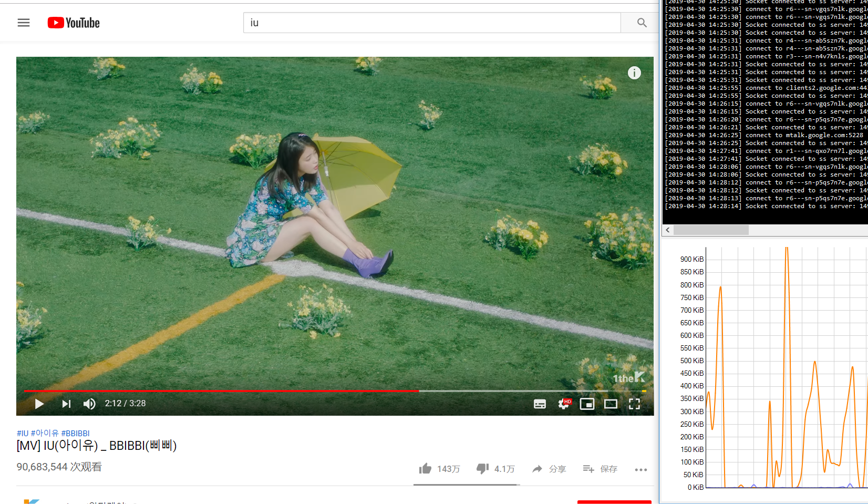Mute the video volume speaker icon
868x504 pixels.
point(89,404)
